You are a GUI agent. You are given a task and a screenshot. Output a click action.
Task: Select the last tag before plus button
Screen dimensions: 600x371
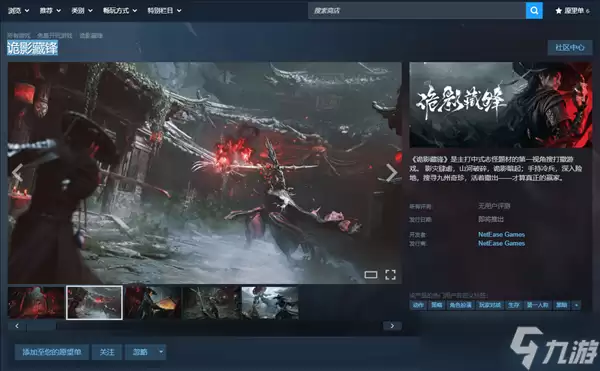[x=562, y=305]
